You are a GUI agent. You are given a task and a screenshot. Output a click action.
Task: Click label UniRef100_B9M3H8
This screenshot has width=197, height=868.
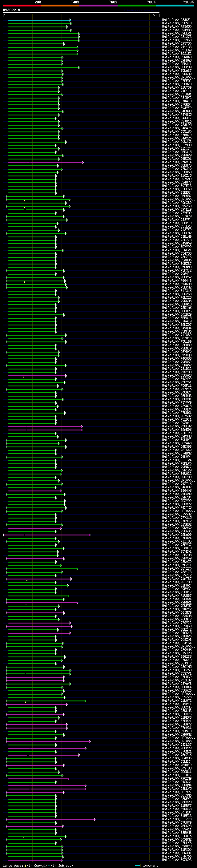click(x=177, y=437)
